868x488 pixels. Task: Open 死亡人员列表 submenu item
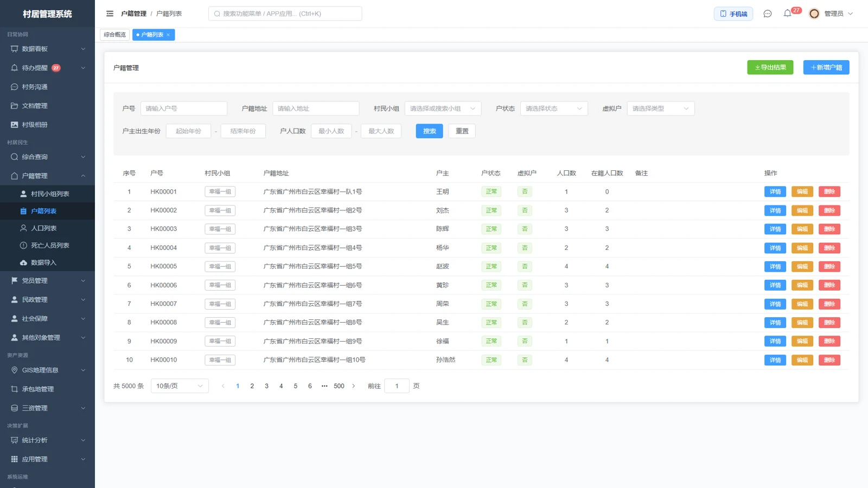[47, 245]
